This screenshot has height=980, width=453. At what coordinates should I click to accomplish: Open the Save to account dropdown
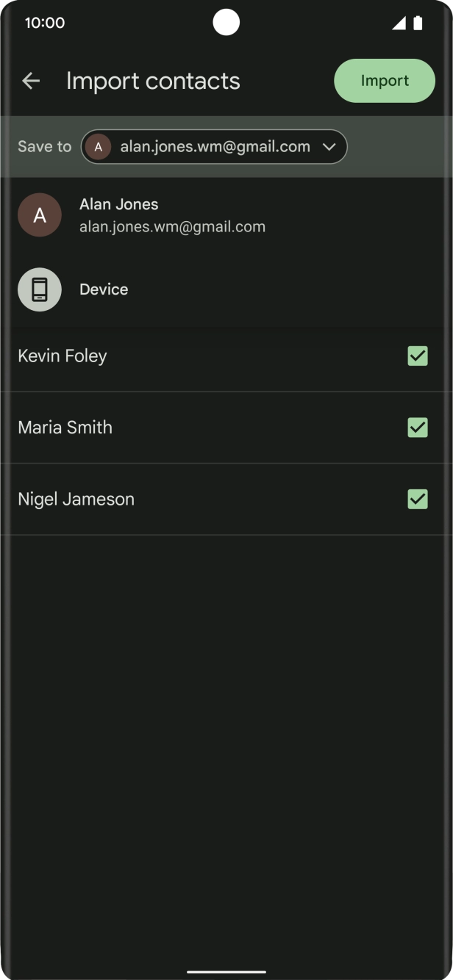214,147
